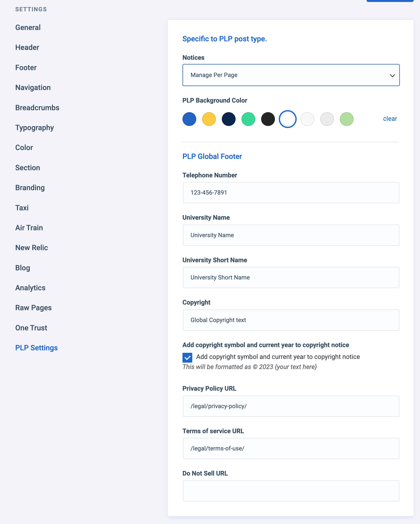Navigate to One Trust settings
The height and width of the screenshot is (524, 420).
pyautogui.click(x=31, y=328)
